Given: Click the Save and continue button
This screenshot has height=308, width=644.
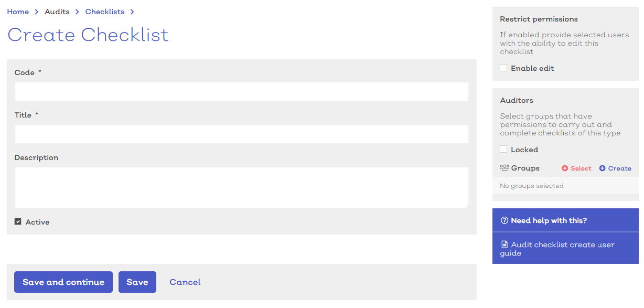Looking at the screenshot, I should [x=63, y=282].
